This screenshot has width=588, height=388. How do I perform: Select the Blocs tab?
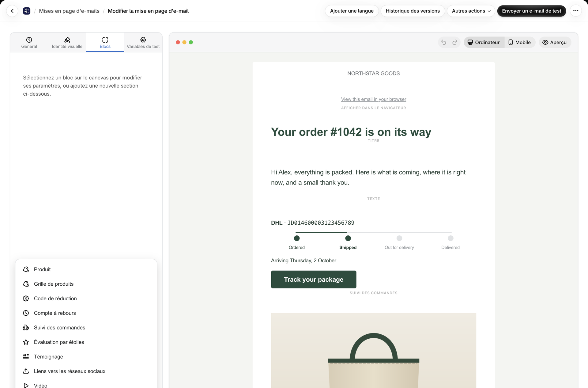click(x=105, y=42)
